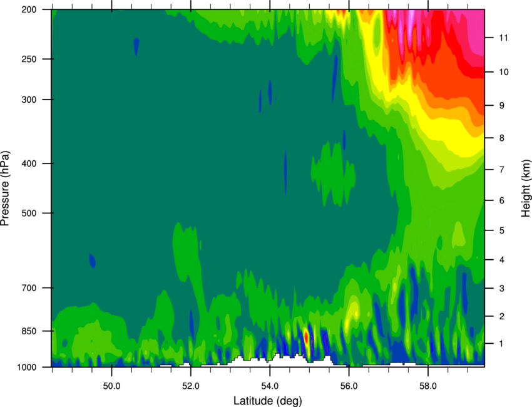Pick the 10 km height label
Image resolution: width=532 pixels, height=407 pixels.
(504, 72)
